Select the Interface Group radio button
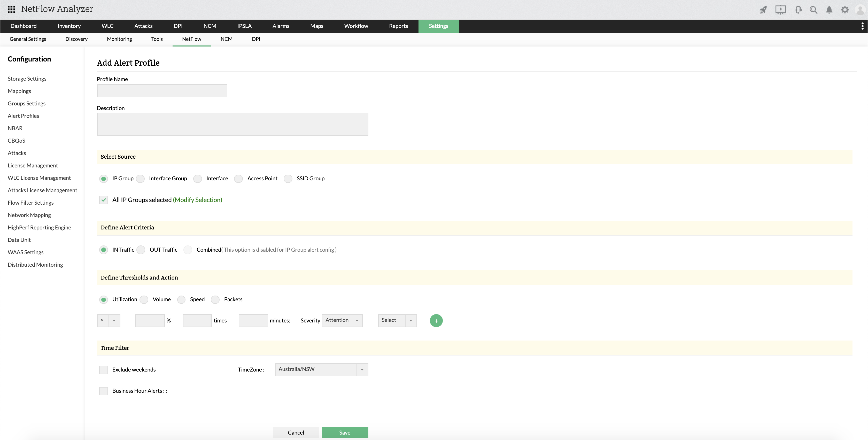 pos(141,179)
